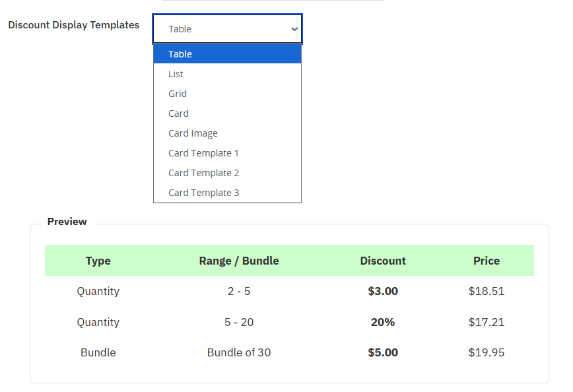Click the Discount Display Templates label
The image size is (573, 392).
click(74, 25)
